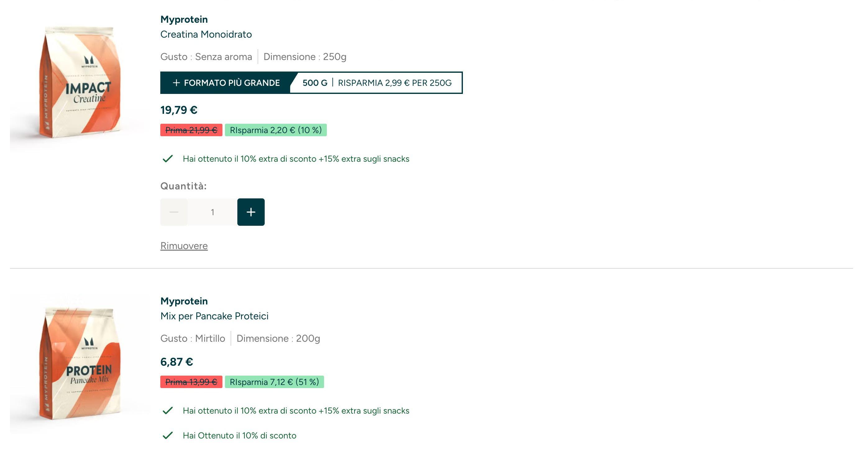Click checkmark beside pancake 10% extra sconto message
Image resolution: width=868 pixels, height=454 pixels.
coord(167,410)
